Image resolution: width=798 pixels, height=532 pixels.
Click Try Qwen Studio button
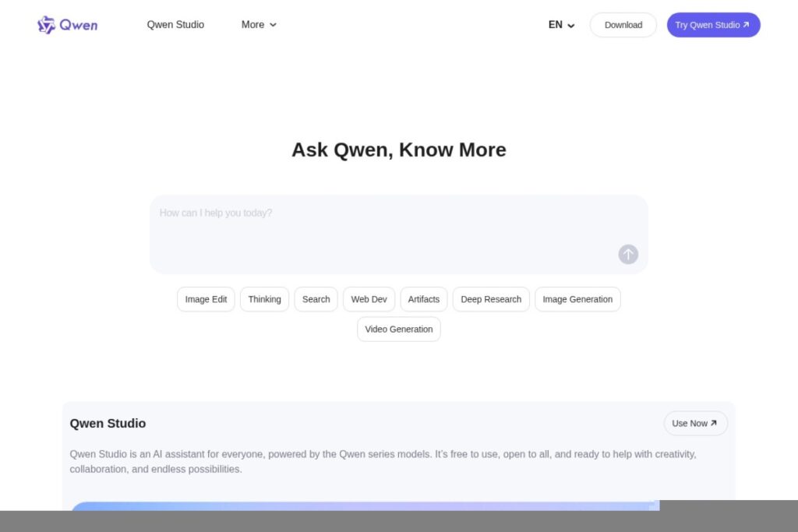point(713,25)
